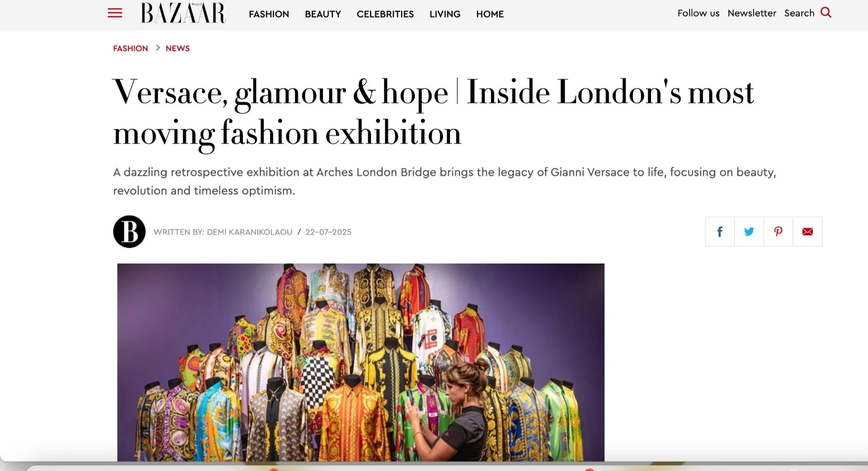The image size is (868, 471).
Task: Open the hamburger menu icon
Action: tap(115, 13)
